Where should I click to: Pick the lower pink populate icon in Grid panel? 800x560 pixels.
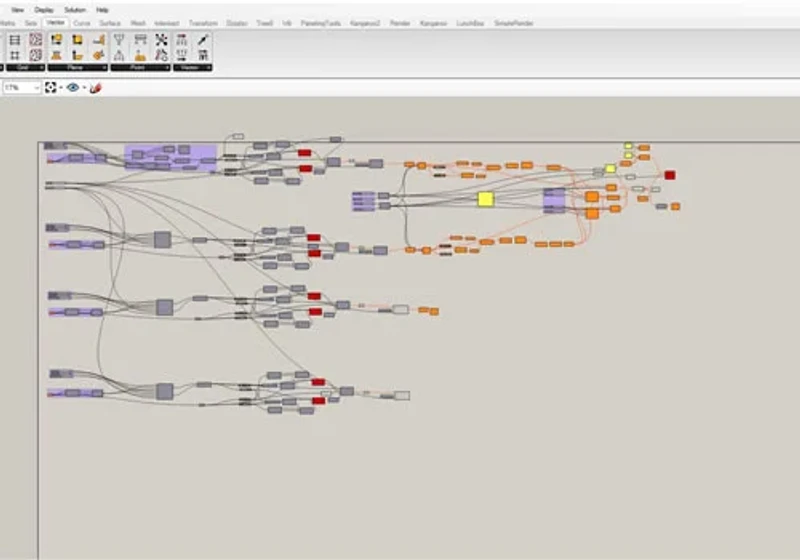point(35,55)
